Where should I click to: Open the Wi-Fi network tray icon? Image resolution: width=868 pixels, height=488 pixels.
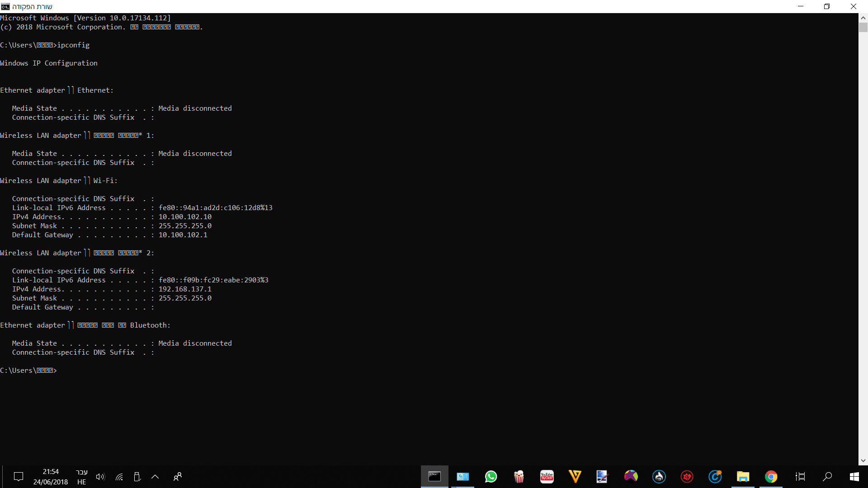119,477
